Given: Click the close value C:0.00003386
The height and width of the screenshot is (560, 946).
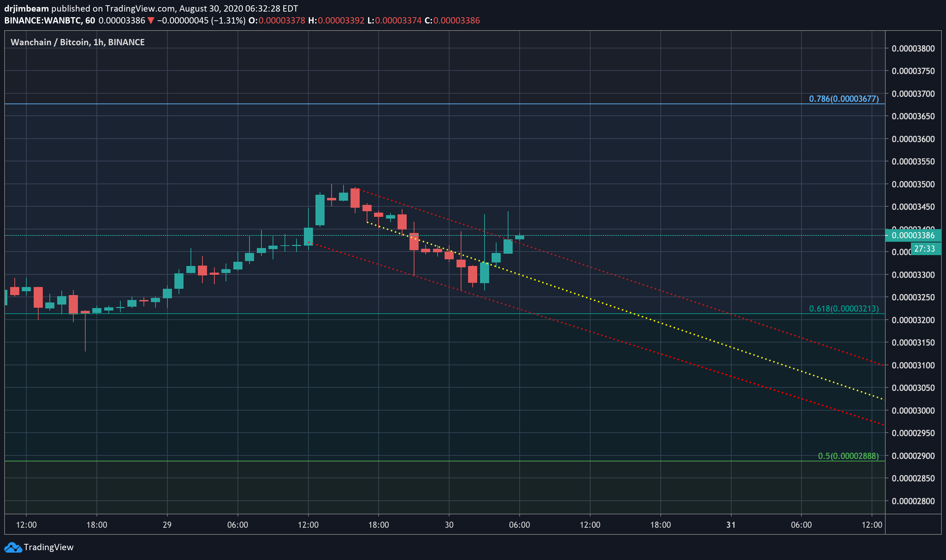Looking at the screenshot, I should (452, 20).
